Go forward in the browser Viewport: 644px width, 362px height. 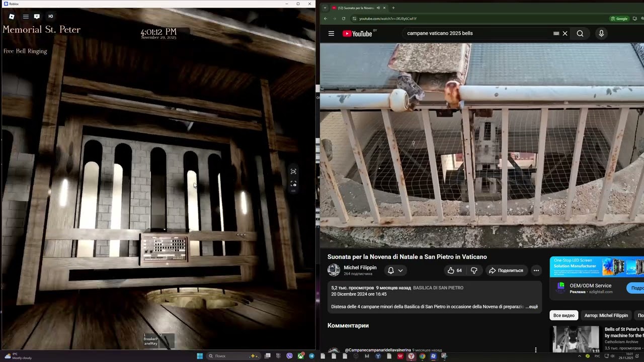click(335, 19)
